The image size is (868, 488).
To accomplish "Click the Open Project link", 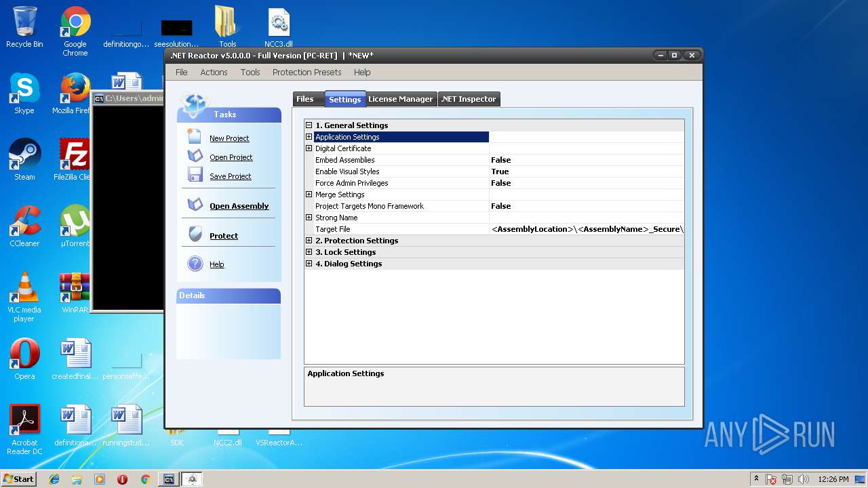I will (231, 157).
